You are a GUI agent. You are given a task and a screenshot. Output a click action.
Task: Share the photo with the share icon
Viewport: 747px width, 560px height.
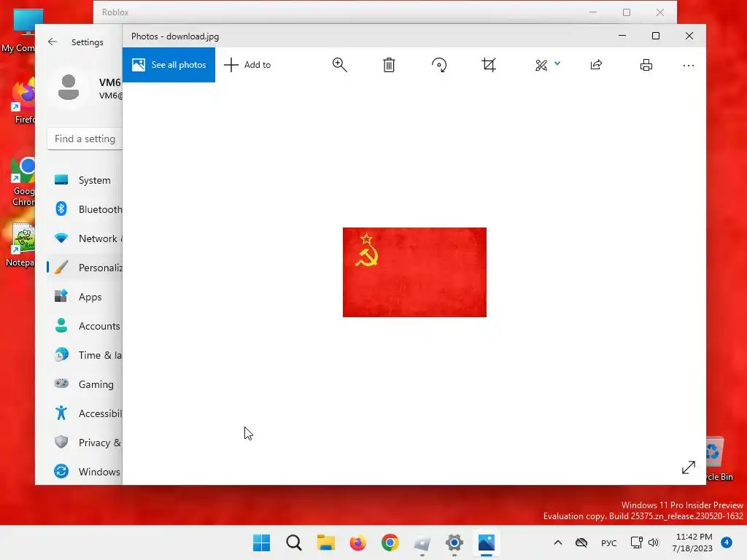[x=597, y=65]
